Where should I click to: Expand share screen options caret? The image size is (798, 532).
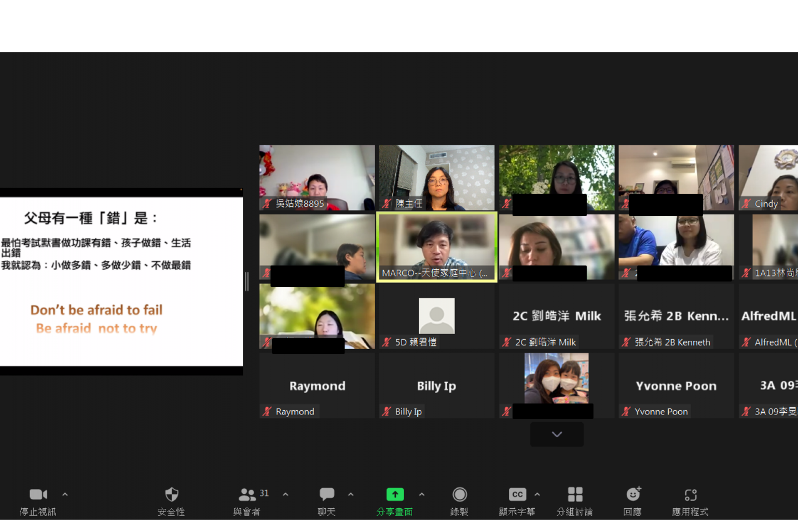[x=422, y=494]
